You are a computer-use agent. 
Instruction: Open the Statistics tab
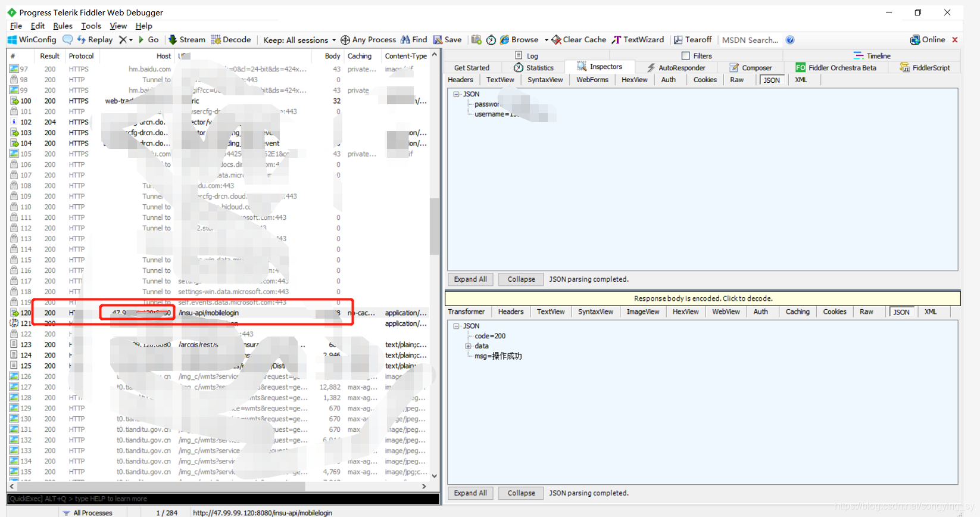[x=533, y=68]
